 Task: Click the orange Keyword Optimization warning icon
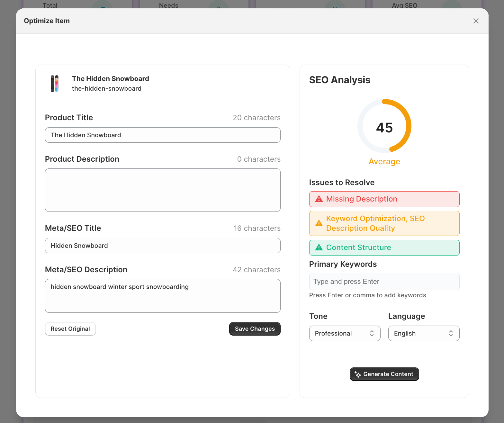coord(319,223)
